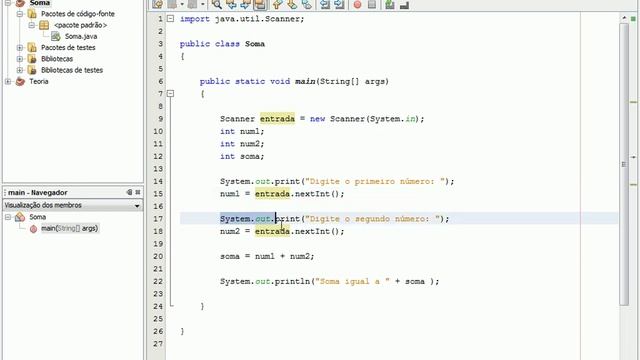
Task: Click the Find Next Occurrence icon
Action: point(245,4)
